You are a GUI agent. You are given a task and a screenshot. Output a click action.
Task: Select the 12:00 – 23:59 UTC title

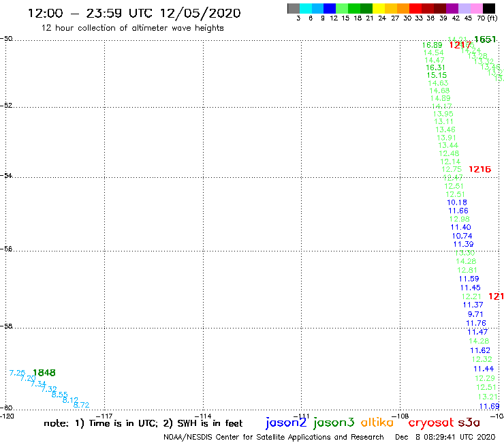[134, 13]
